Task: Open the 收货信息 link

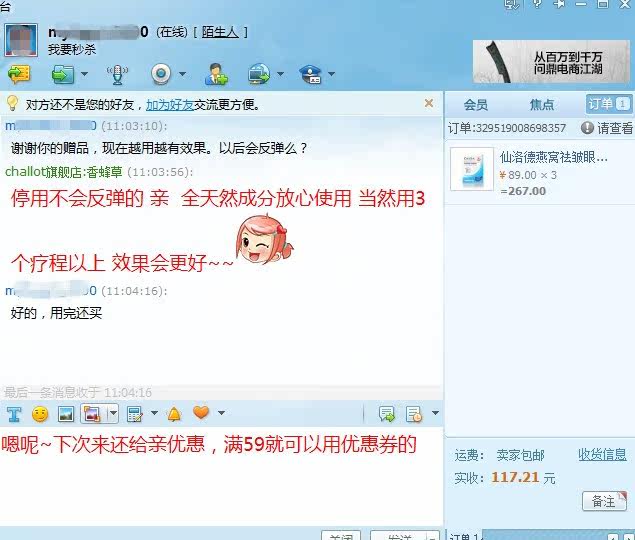Action: coord(602,455)
